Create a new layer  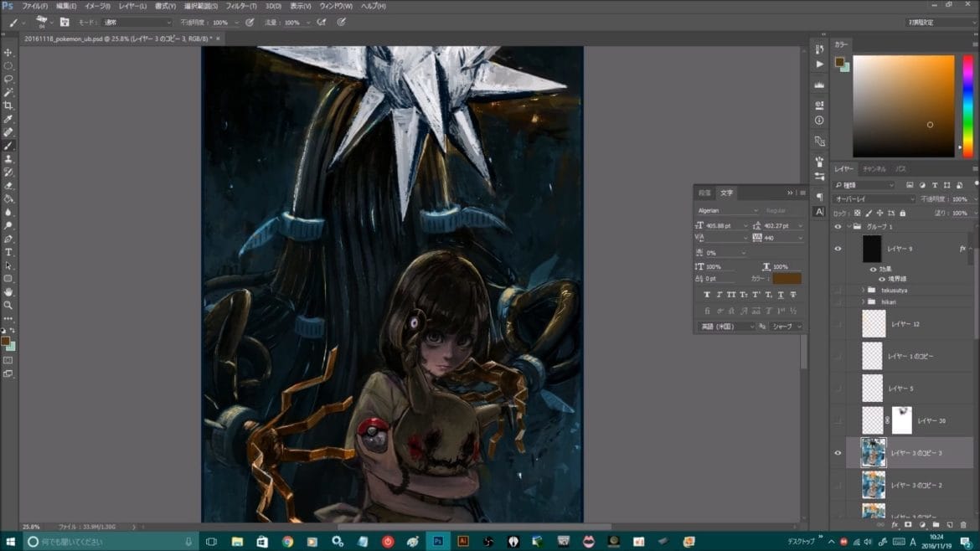949,525
